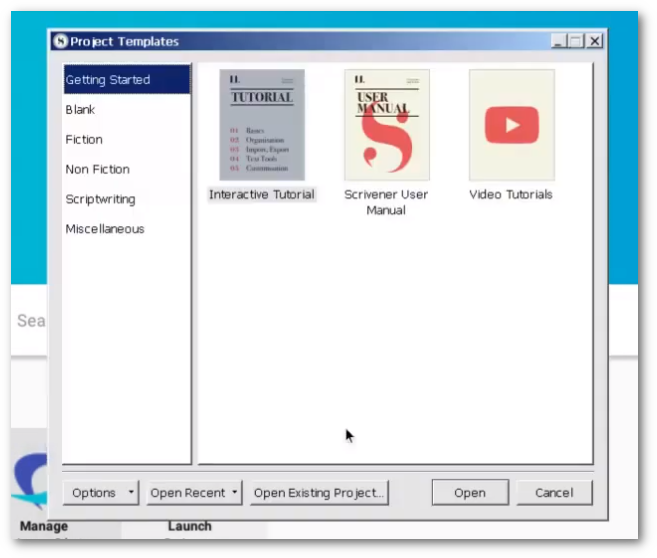The height and width of the screenshot is (558, 657).
Task: Click Launch text in background window
Action: click(x=190, y=526)
